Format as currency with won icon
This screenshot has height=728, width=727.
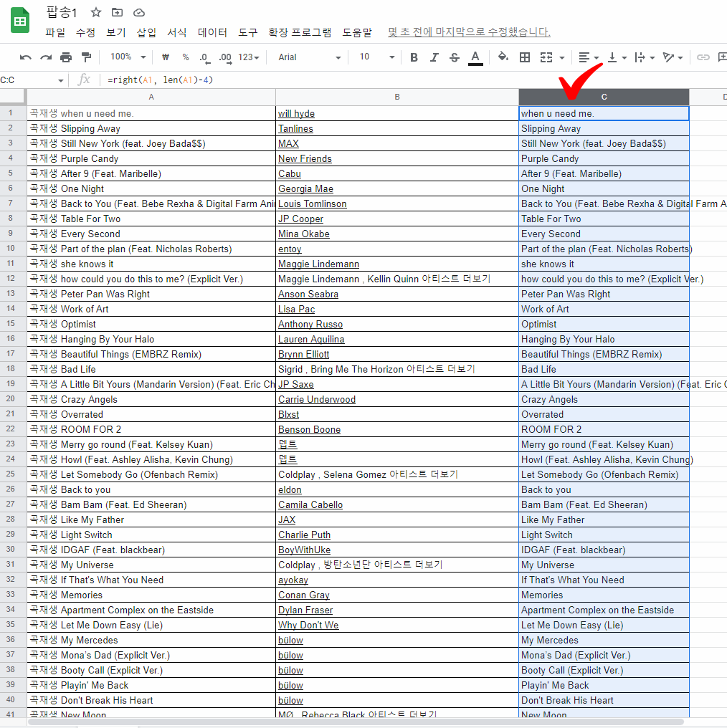coord(166,57)
